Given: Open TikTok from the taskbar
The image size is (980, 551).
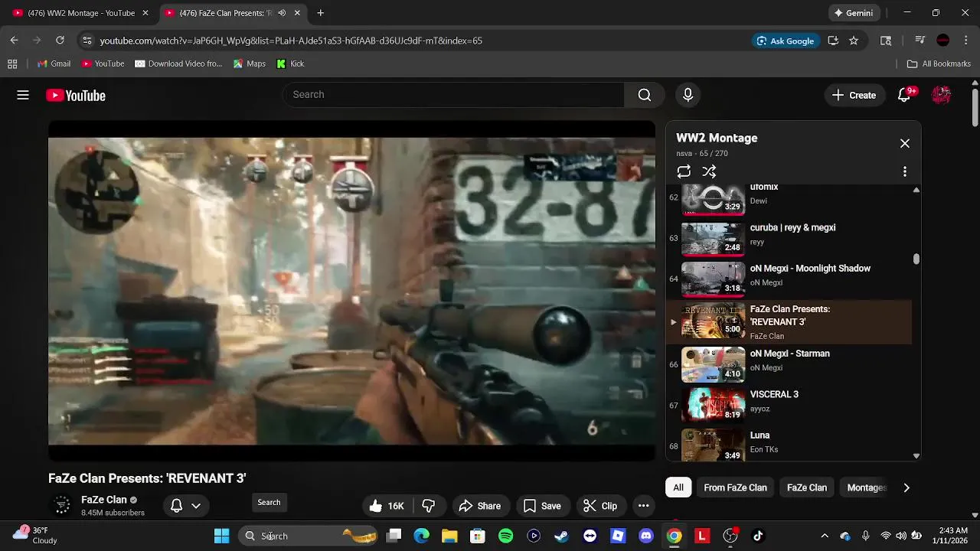Looking at the screenshot, I should 758,536.
